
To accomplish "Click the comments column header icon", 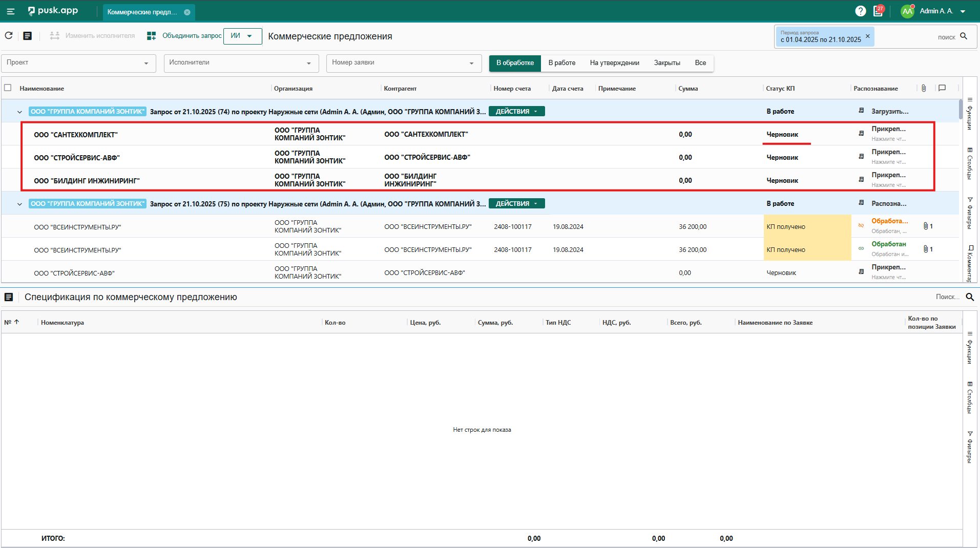I will (x=942, y=88).
